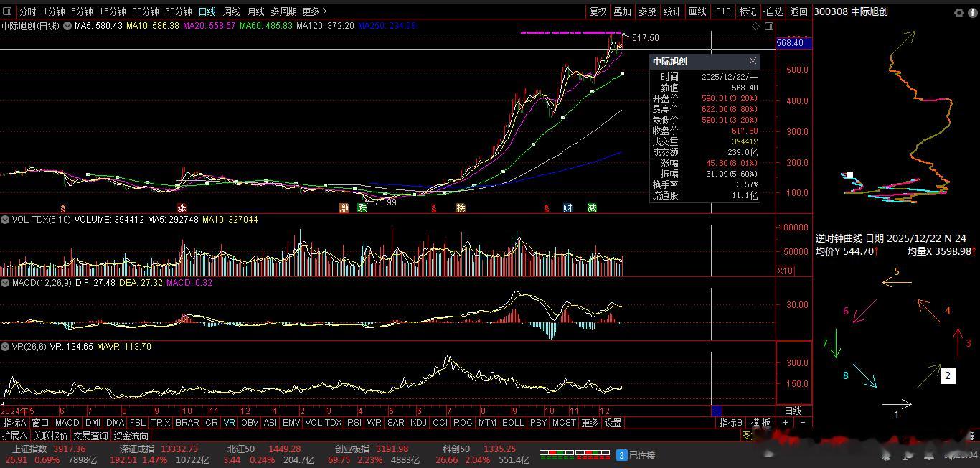Select the TRIX indicator
Image resolution: width=980 pixels, height=468 pixels.
(161, 423)
